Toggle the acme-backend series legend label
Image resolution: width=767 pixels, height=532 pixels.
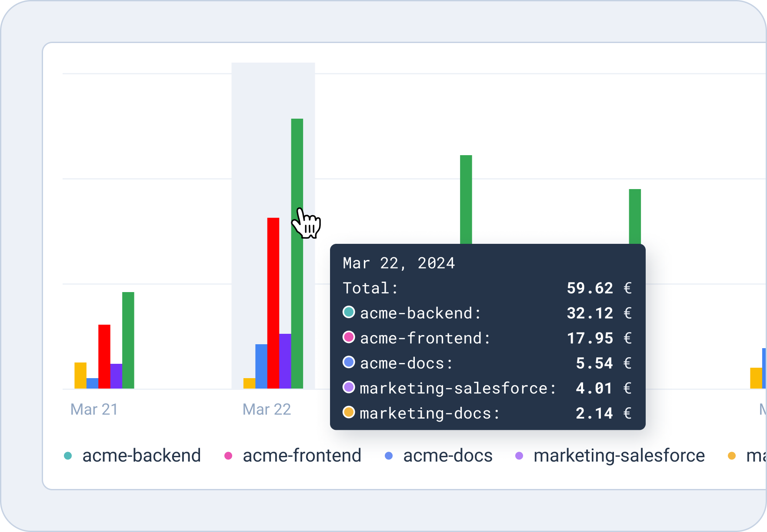pyautogui.click(x=141, y=456)
